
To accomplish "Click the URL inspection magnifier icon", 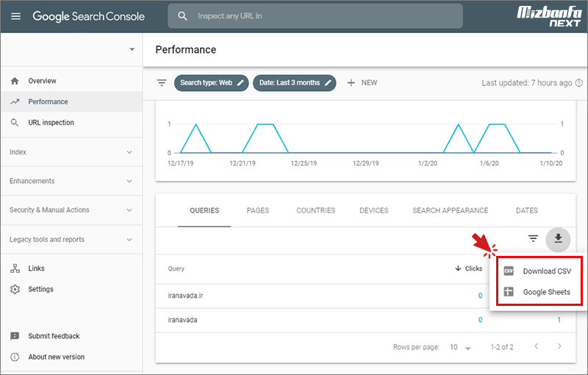I will point(15,123).
